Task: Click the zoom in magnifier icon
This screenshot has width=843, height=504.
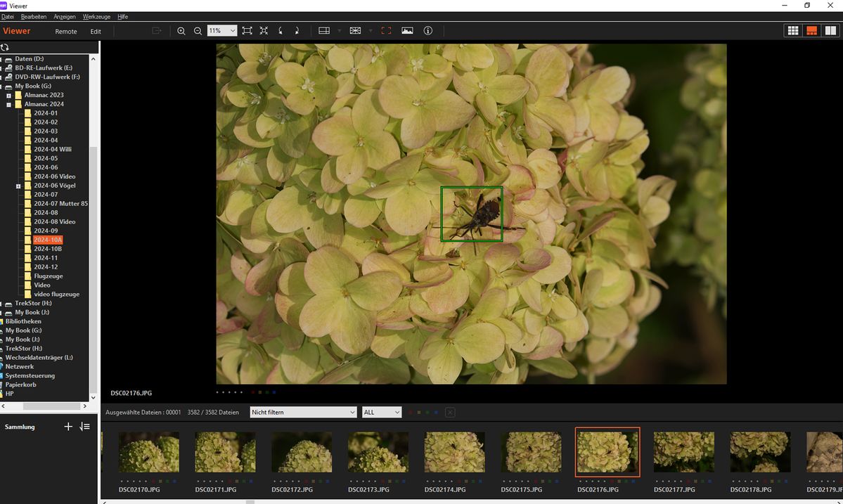Action: (181, 31)
